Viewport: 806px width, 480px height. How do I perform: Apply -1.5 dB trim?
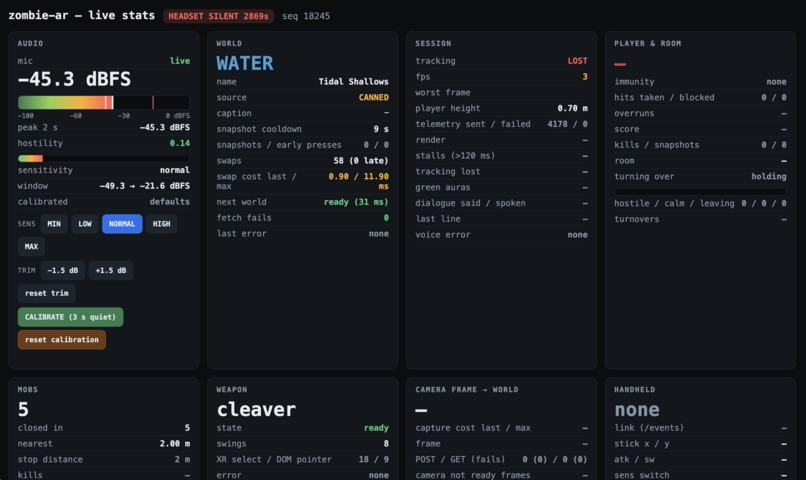click(63, 270)
